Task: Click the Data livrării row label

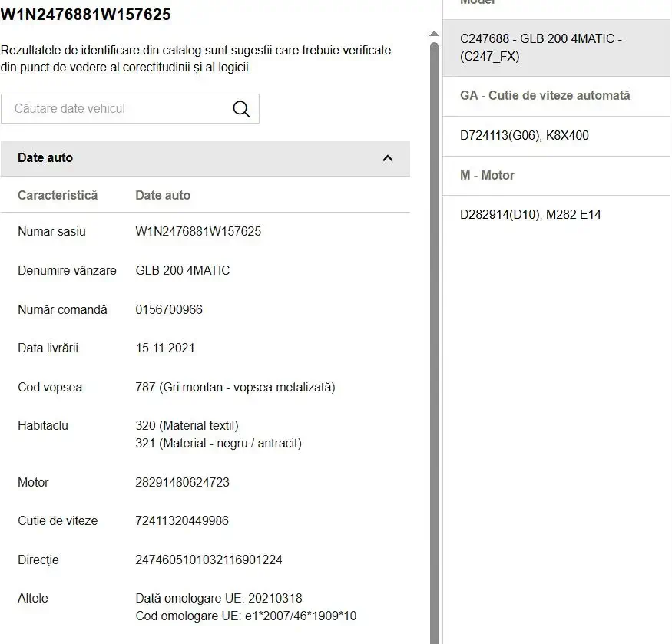Action: (x=48, y=348)
